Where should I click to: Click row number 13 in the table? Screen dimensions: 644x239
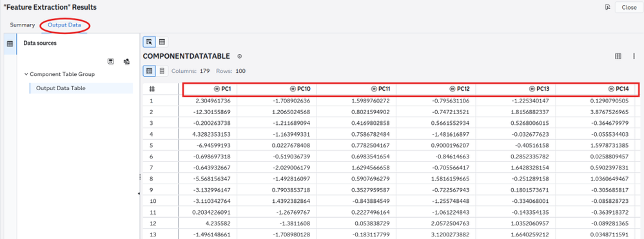coord(152,234)
